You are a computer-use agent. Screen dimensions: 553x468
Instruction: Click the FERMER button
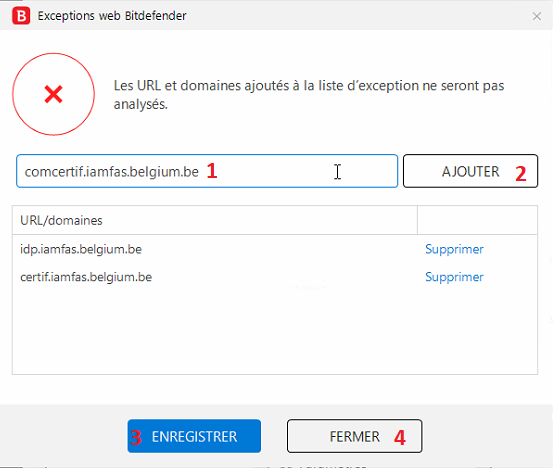tap(354, 436)
